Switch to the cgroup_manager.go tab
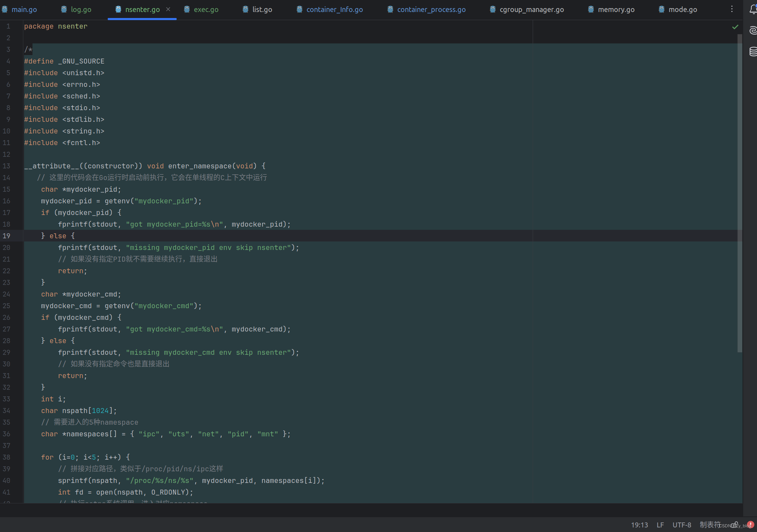Image resolution: width=757 pixels, height=532 pixels. [527, 10]
